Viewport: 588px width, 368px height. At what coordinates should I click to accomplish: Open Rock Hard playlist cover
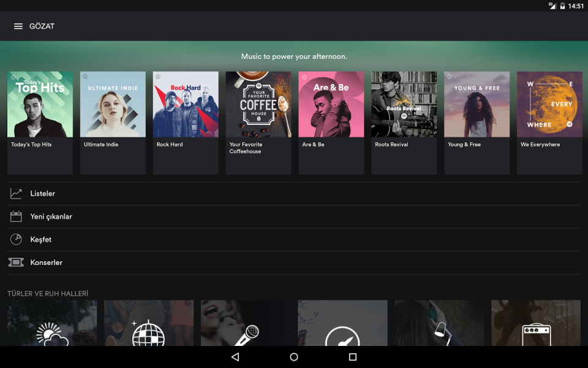[x=186, y=104]
